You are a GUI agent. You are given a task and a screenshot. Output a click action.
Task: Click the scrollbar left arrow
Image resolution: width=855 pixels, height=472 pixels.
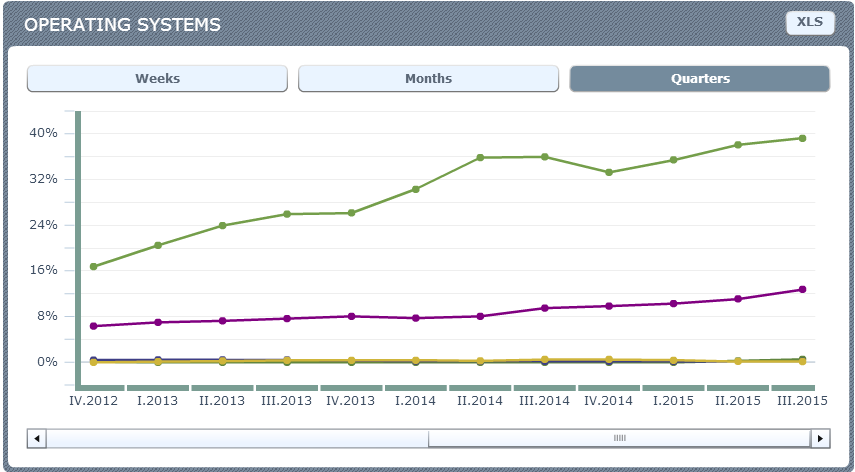tap(36, 438)
